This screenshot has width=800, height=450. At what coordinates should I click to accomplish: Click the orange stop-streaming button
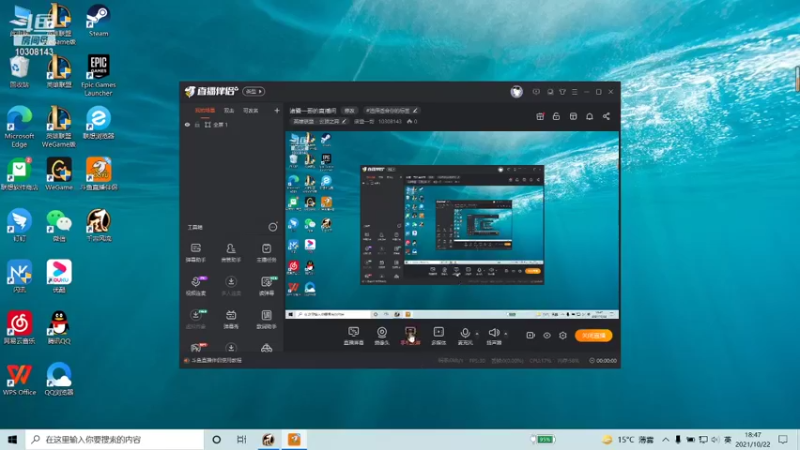click(593, 335)
